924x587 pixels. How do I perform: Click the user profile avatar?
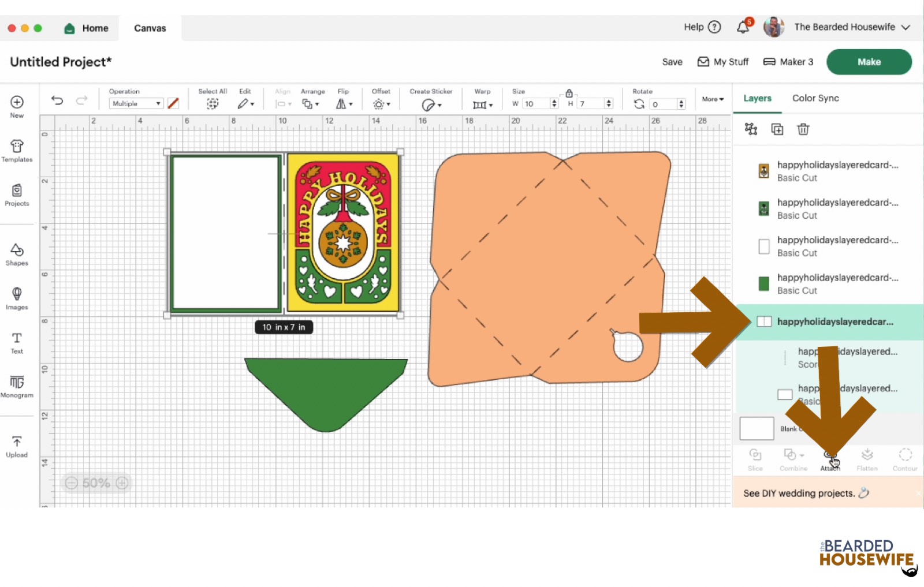coord(774,27)
